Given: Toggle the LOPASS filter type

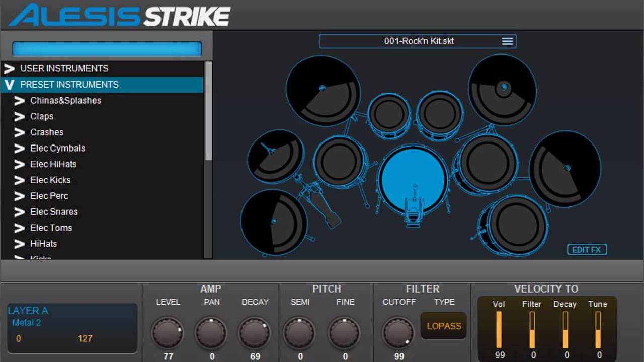Looking at the screenshot, I should point(444,326).
